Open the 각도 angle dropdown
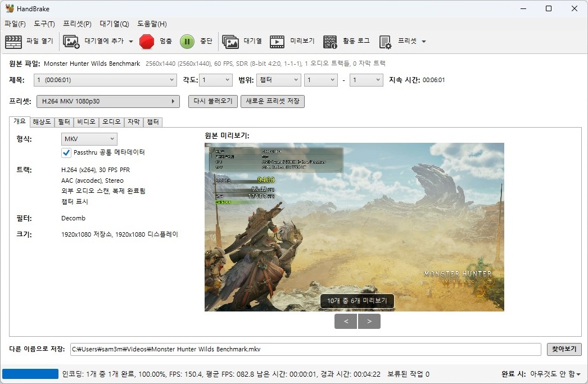Screen dimensions: 588x384 (x=216, y=80)
